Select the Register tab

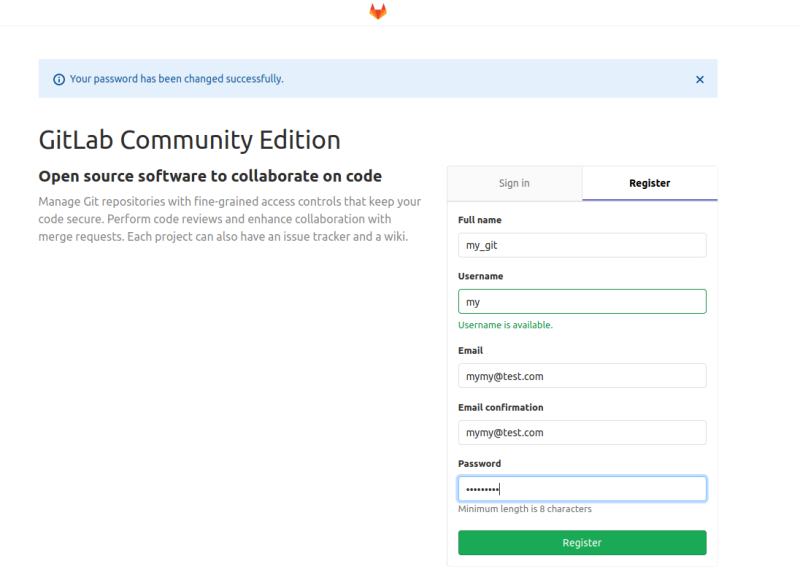(649, 183)
